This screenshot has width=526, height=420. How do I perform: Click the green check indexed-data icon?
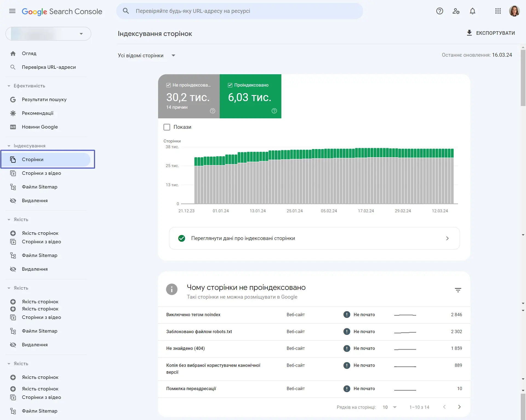(x=182, y=238)
